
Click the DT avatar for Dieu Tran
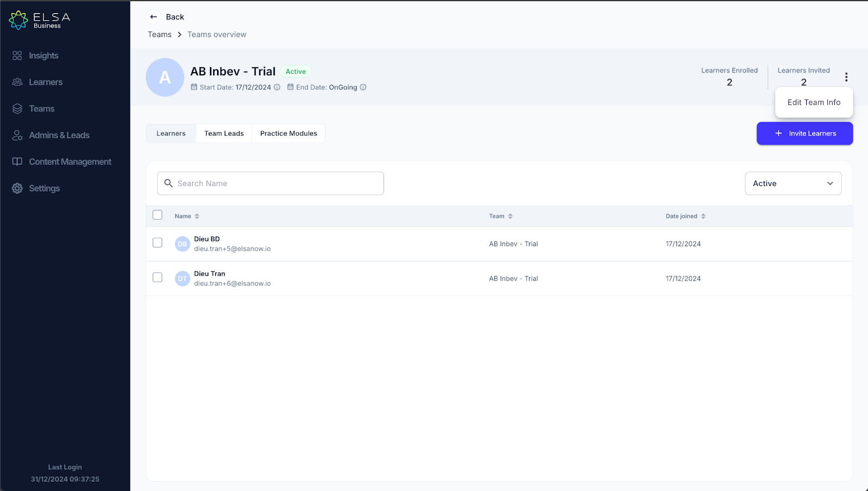[182, 278]
